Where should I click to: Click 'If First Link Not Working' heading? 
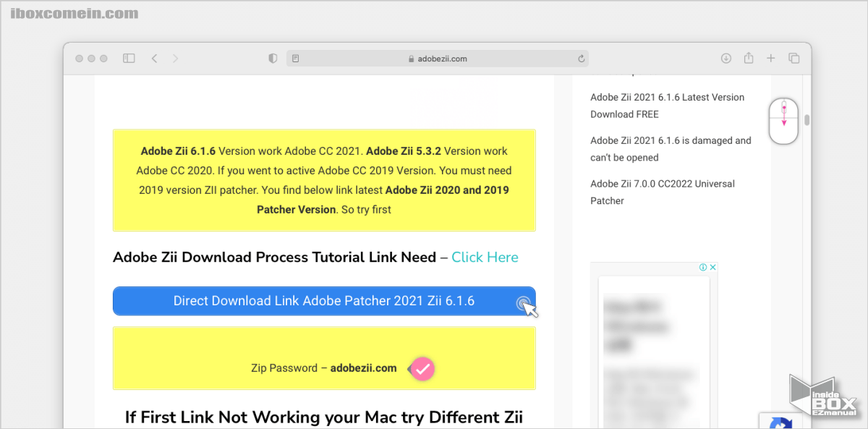point(324,417)
